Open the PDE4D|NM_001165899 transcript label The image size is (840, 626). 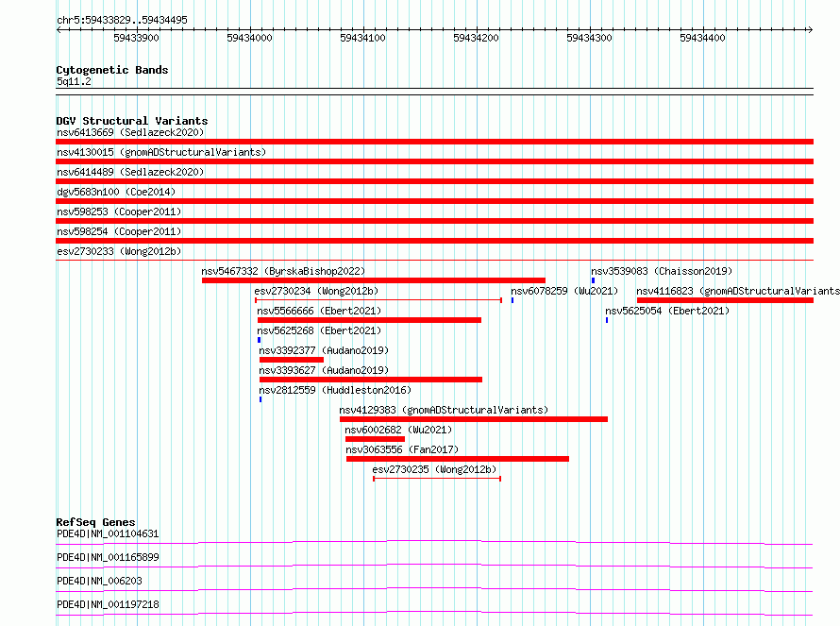tap(108, 557)
